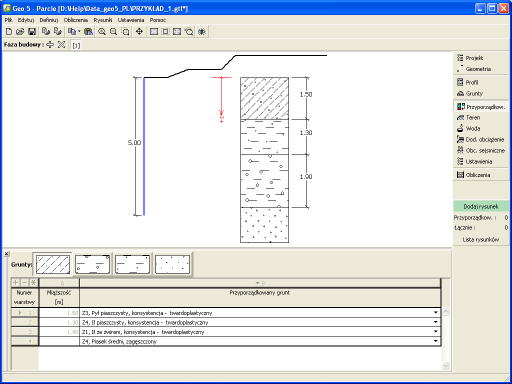Open the Obliczenia menu

coord(76,20)
